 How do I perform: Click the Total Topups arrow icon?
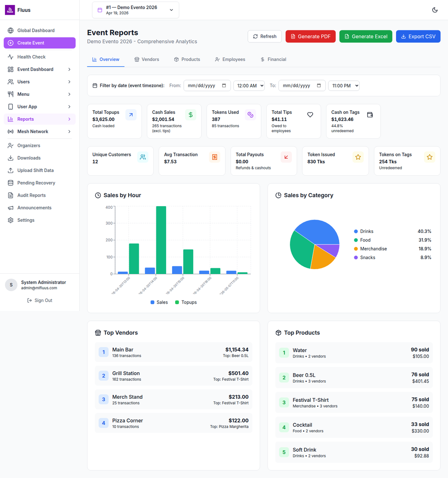click(131, 115)
